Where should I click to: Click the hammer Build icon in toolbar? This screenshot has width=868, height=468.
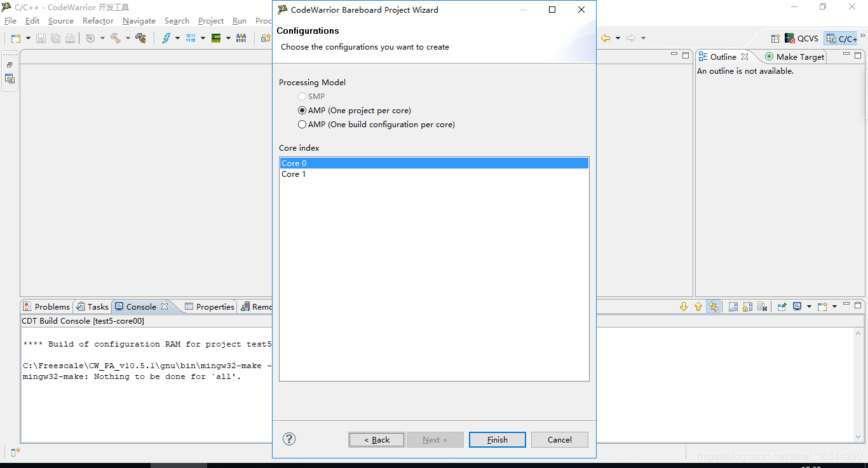(115, 38)
